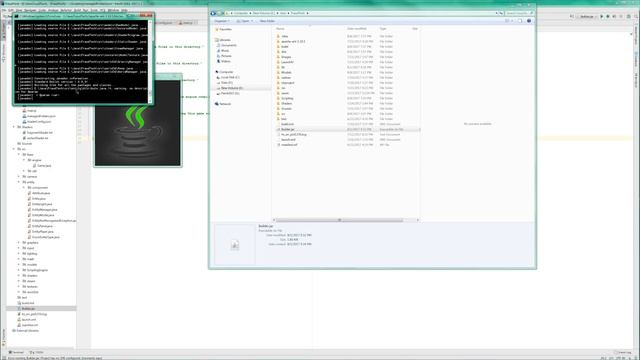Screen dimensions: 640x360
Task: Click the Explorer horizontal scrollbar thumb
Action: 339,220
